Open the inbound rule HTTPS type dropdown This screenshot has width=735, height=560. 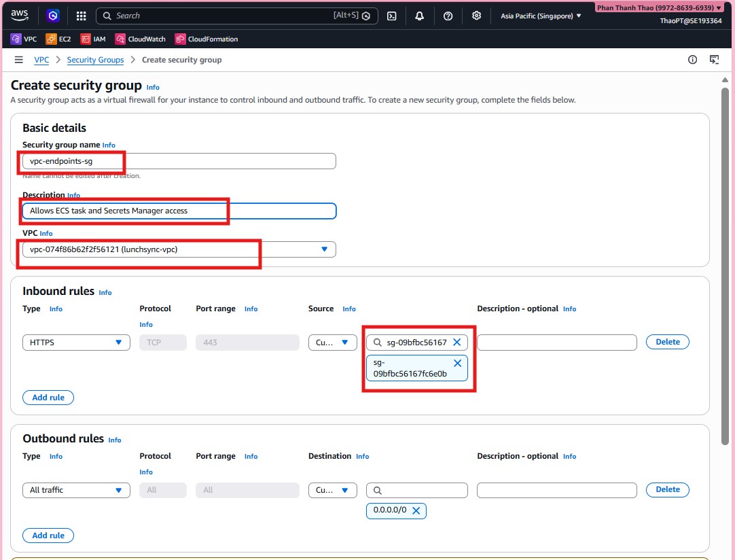(x=76, y=343)
